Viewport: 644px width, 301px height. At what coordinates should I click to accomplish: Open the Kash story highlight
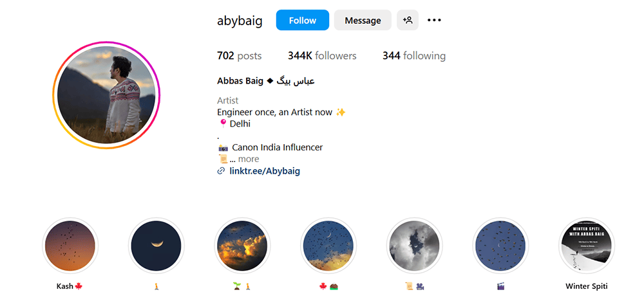(70, 246)
